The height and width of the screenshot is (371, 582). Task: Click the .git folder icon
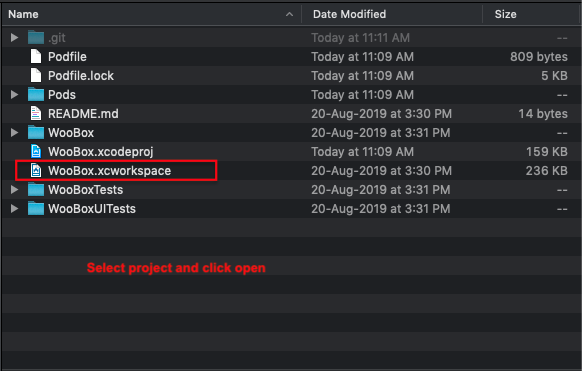coord(36,37)
